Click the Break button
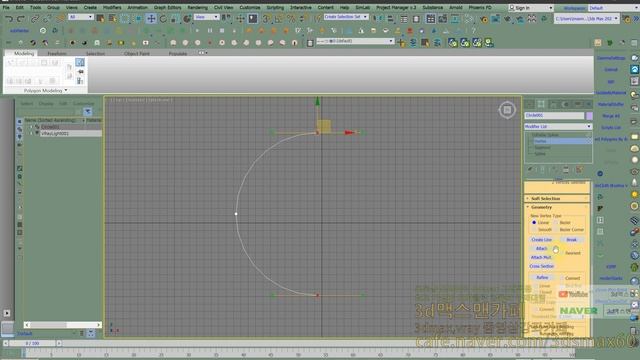The width and height of the screenshot is (640, 360). click(571, 240)
